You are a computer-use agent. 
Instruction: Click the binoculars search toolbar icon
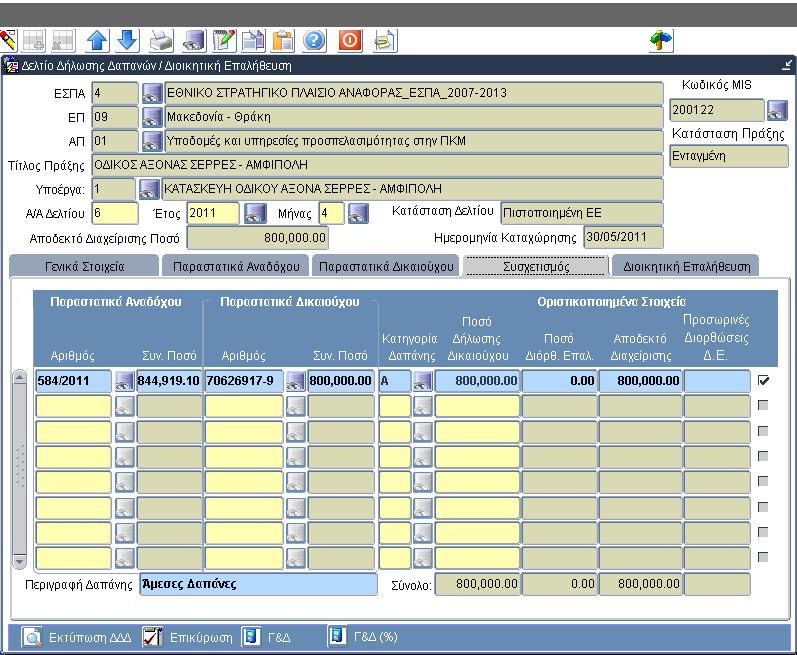click(x=194, y=41)
